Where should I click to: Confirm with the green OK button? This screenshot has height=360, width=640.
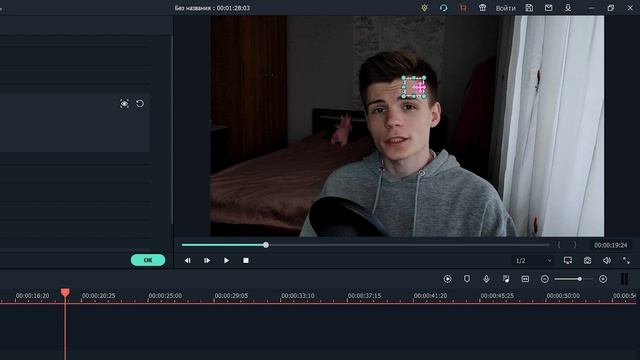tap(148, 260)
